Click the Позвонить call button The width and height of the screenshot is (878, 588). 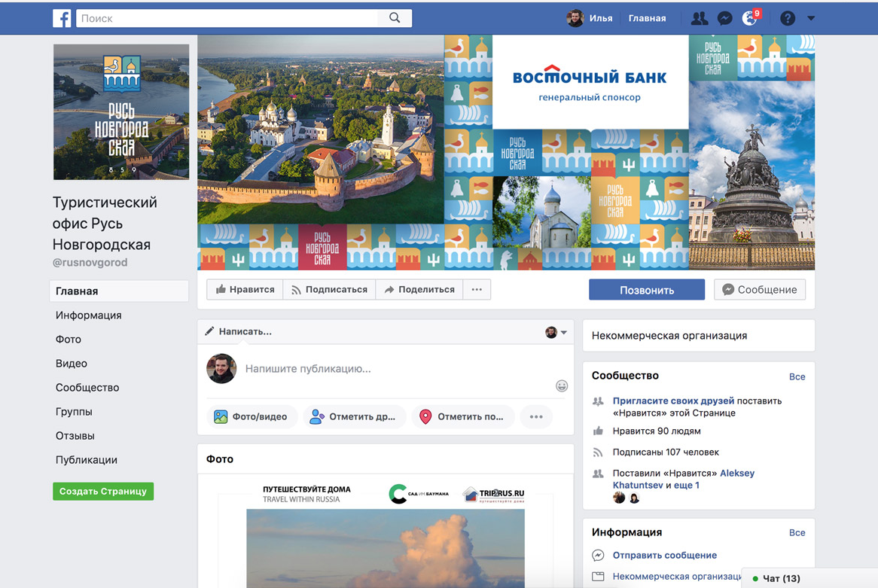click(647, 290)
